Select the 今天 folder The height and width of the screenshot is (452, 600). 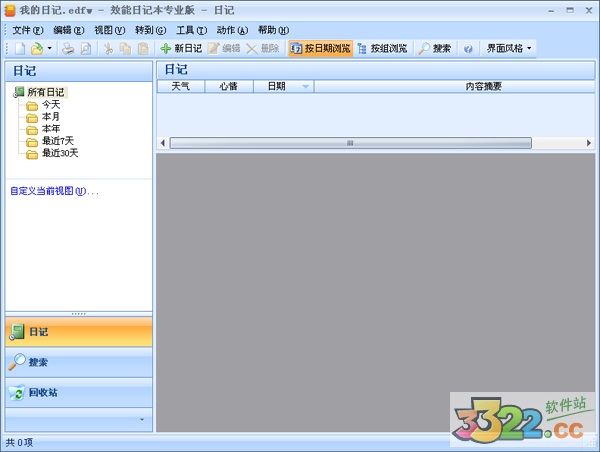click(x=51, y=104)
